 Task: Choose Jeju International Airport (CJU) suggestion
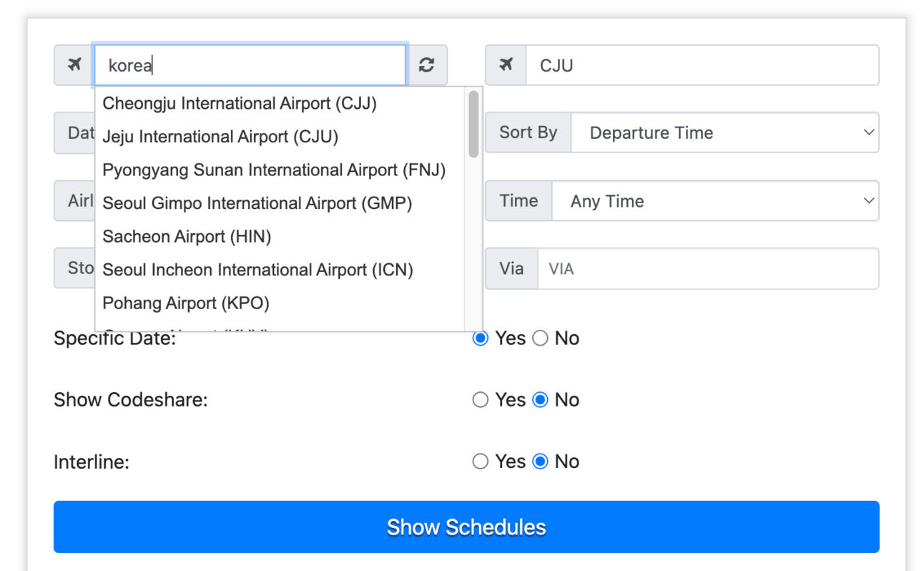point(220,137)
